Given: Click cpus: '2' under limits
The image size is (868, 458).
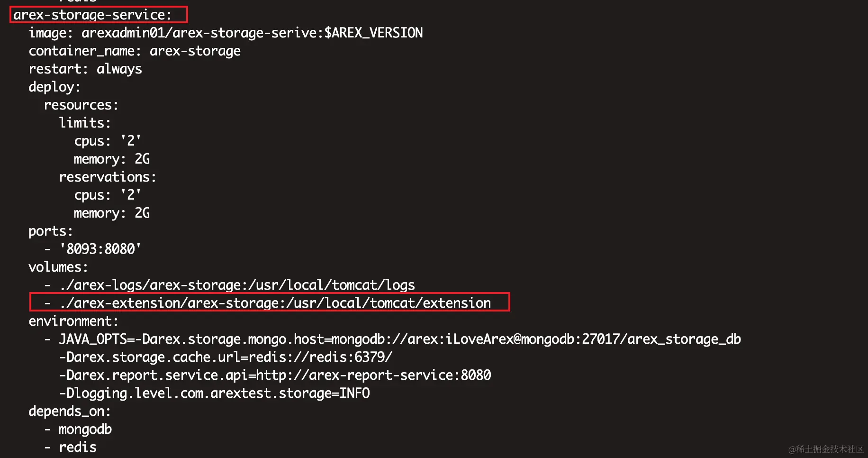Looking at the screenshot, I should tap(108, 141).
